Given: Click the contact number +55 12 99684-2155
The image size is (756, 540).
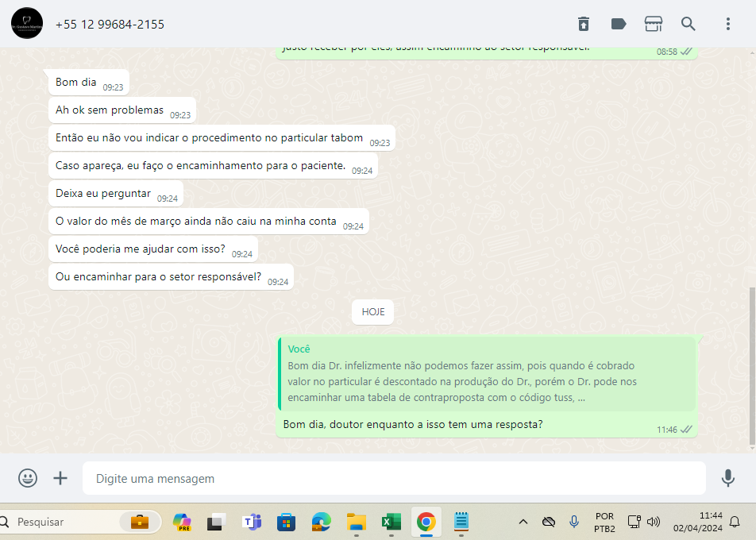Looking at the screenshot, I should [x=110, y=24].
